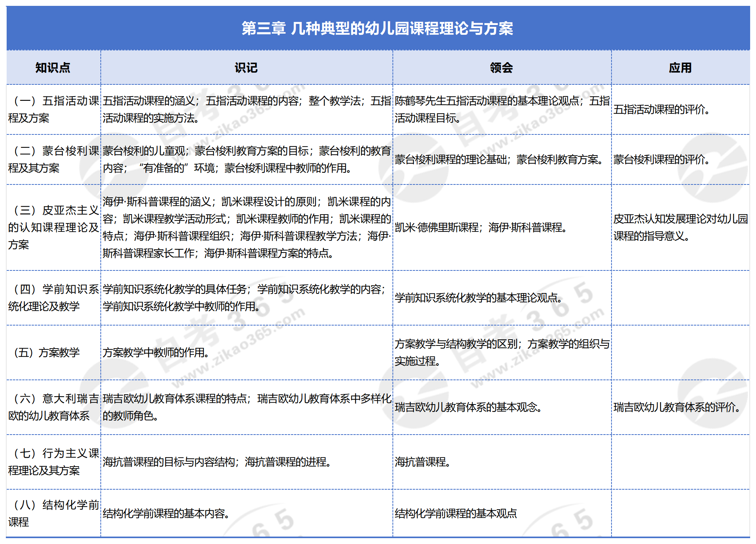The image size is (756, 544).
Task: Click 结构化学前课程的基本内容 cell
Action: pos(166,513)
